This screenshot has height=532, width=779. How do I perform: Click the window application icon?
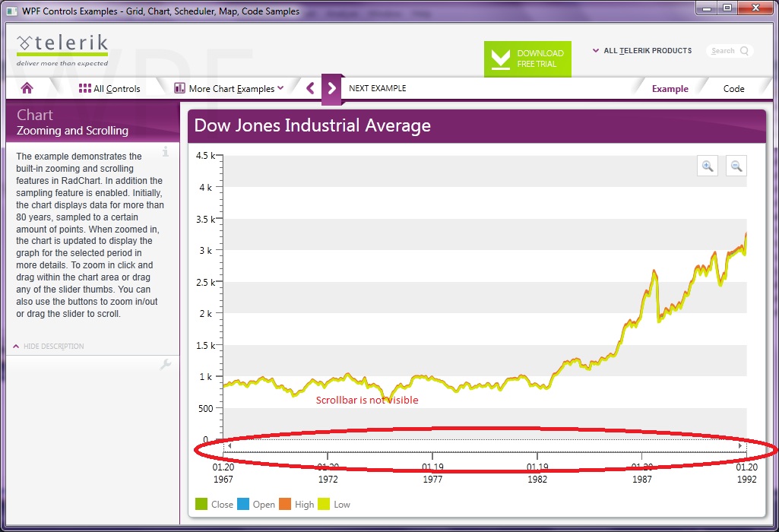12,11
